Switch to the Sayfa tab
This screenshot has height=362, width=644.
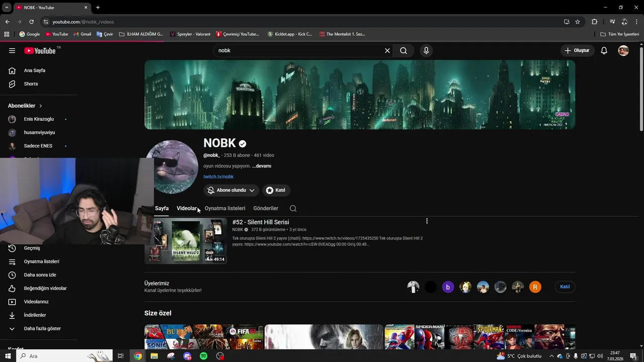[162, 208]
